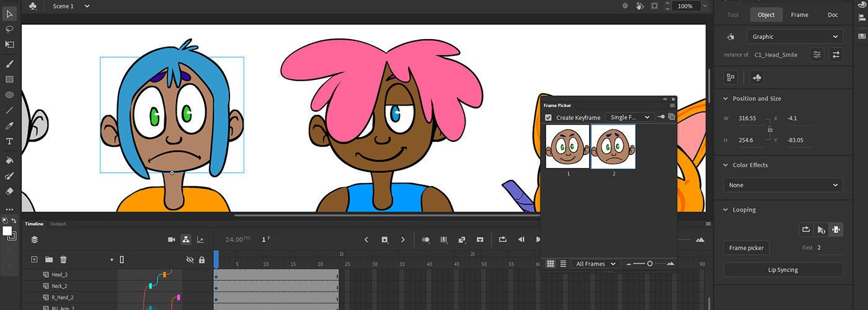This screenshot has width=868, height=310.
Task: Click the break apart icon
Action: 730,77
